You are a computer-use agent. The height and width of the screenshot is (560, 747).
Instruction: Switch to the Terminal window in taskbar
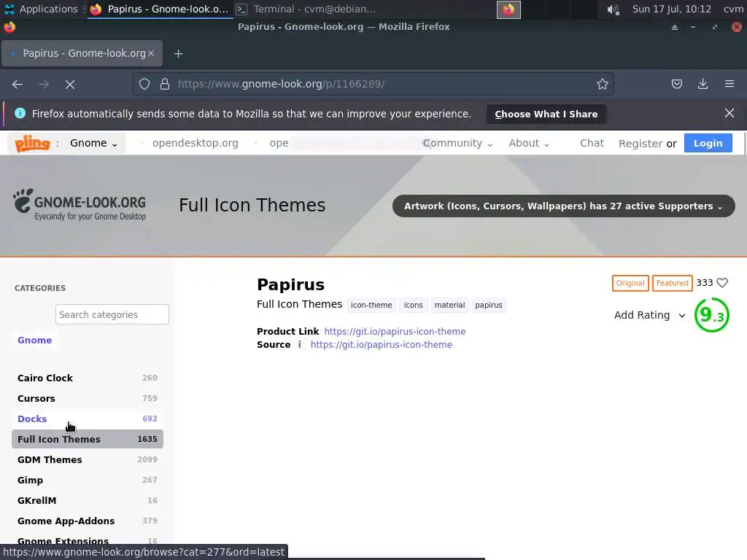point(306,9)
